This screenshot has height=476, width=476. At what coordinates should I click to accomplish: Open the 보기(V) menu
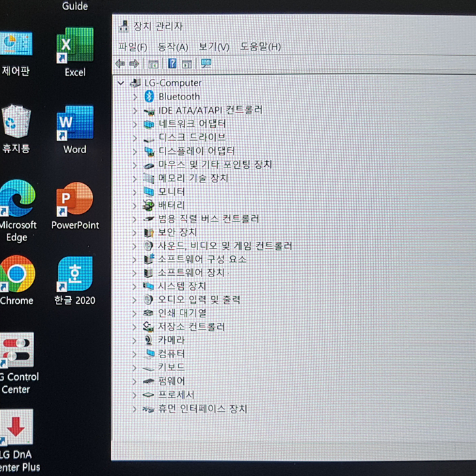click(x=214, y=47)
